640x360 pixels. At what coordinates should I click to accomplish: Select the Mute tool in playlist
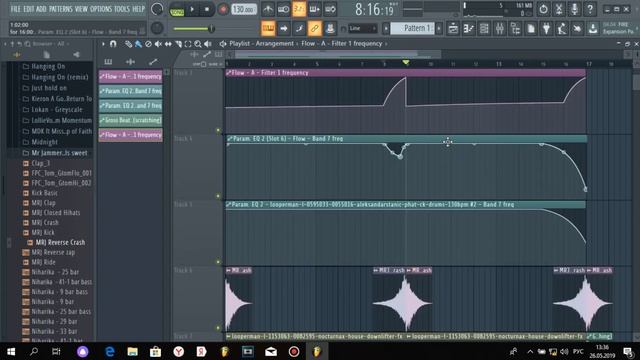tap(158, 44)
